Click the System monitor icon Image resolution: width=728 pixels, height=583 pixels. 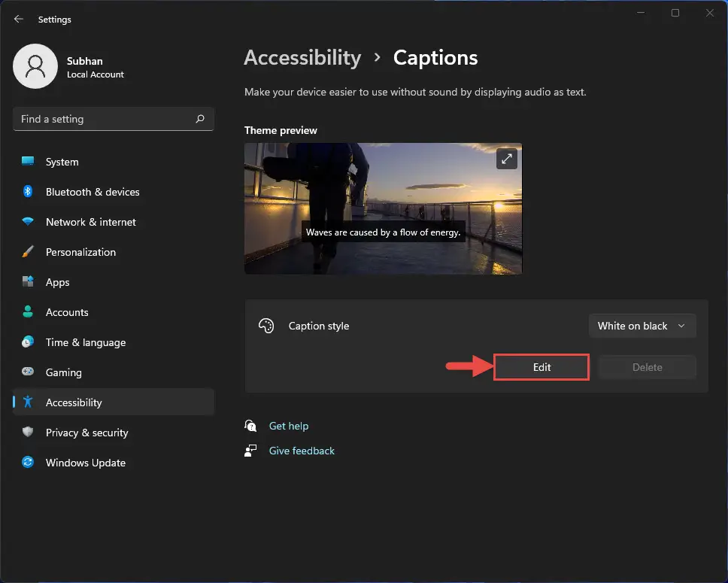28,161
